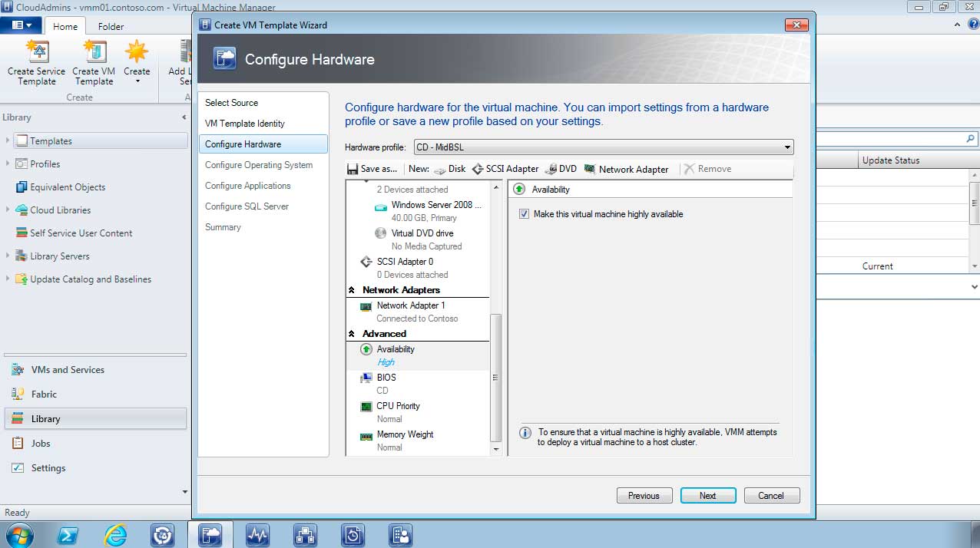Click the help question mark icon

[x=973, y=25]
